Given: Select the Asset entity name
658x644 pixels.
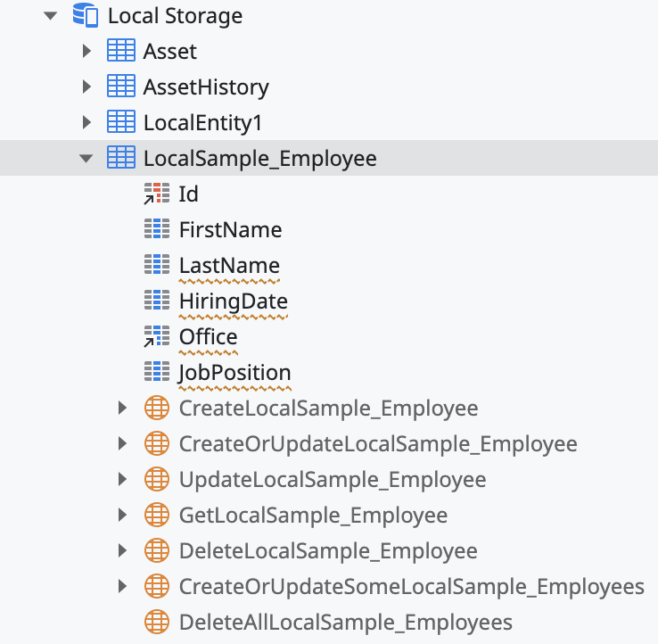Looking at the screenshot, I should tap(170, 52).
